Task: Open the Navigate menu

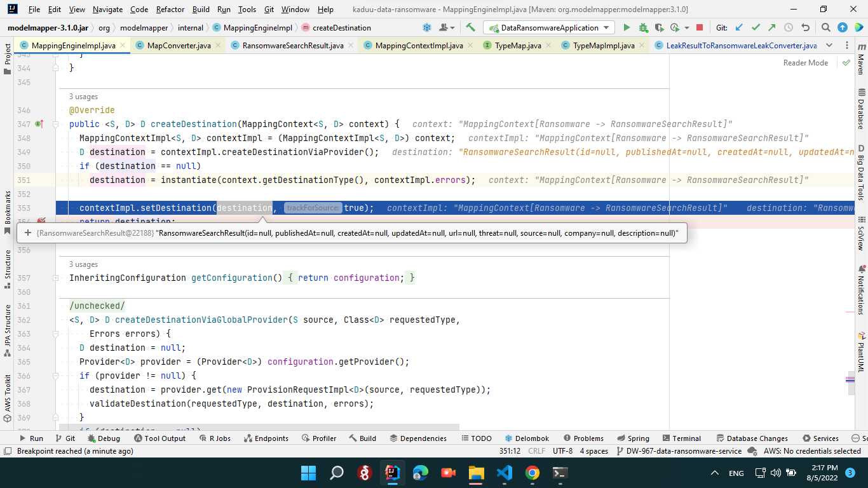Action: tap(107, 10)
